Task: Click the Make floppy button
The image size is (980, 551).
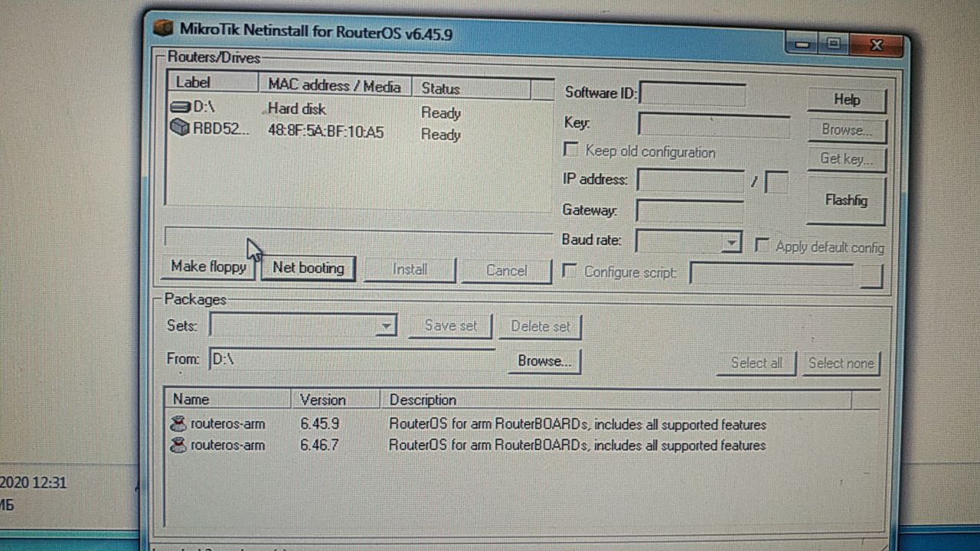Action: [x=208, y=266]
